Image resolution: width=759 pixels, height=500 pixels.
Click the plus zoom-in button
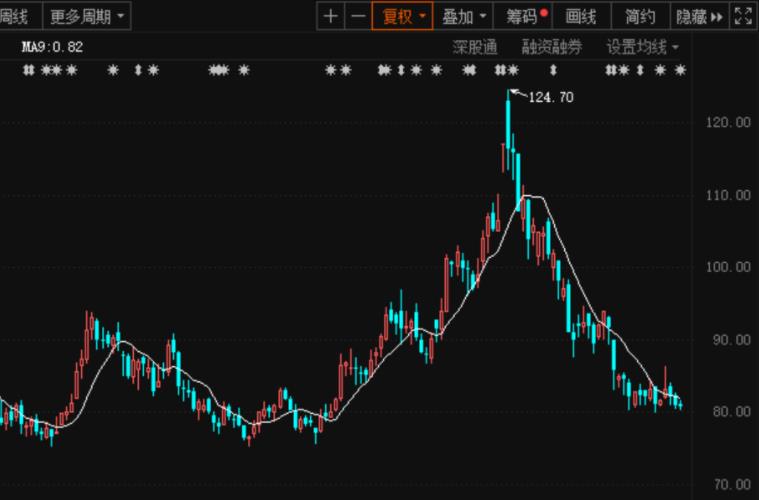(331, 16)
